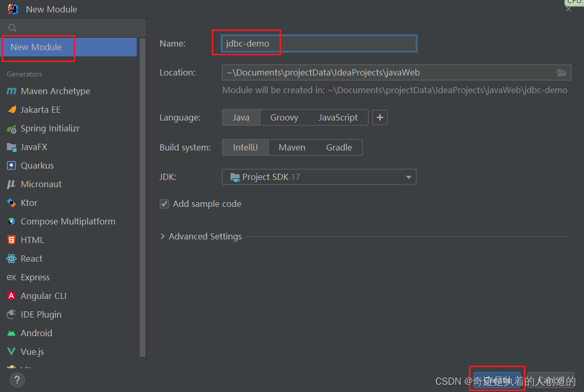Click the "Name:" label
This screenshot has height=392, width=584.
[172, 43]
